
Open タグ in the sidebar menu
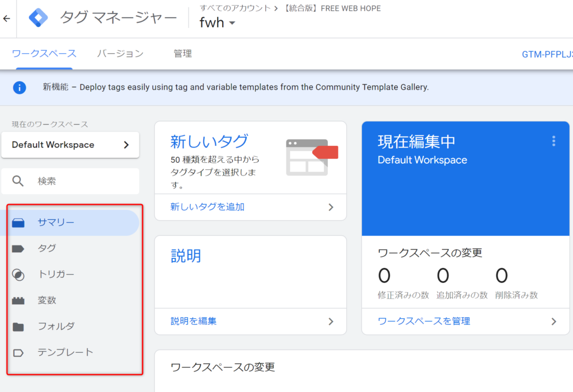pyautogui.click(x=70, y=248)
